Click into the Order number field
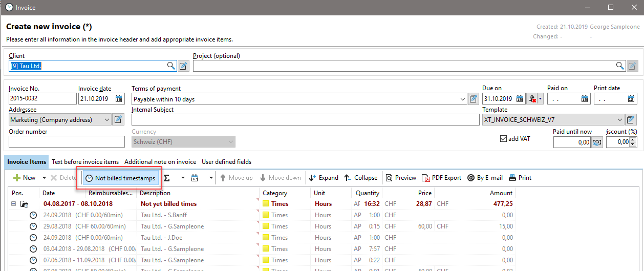The image size is (644, 271). click(67, 141)
